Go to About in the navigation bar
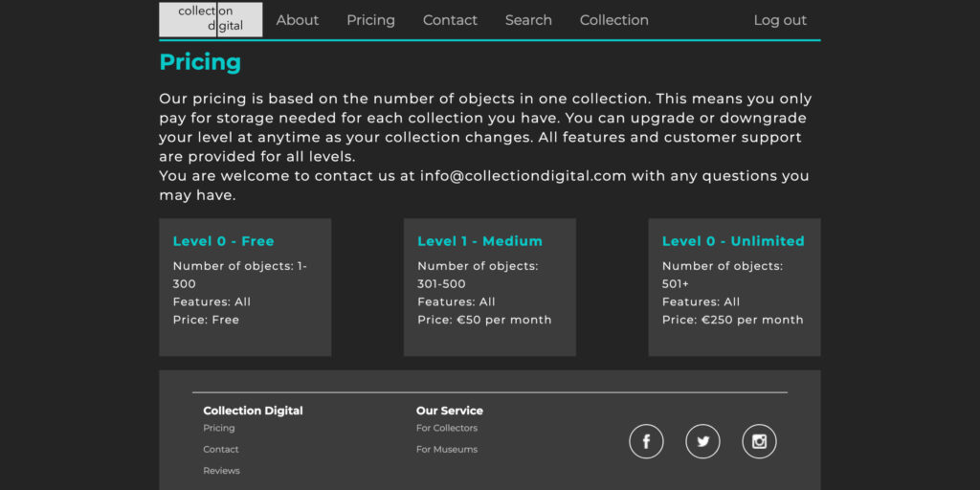The height and width of the screenshot is (490, 980). click(298, 20)
